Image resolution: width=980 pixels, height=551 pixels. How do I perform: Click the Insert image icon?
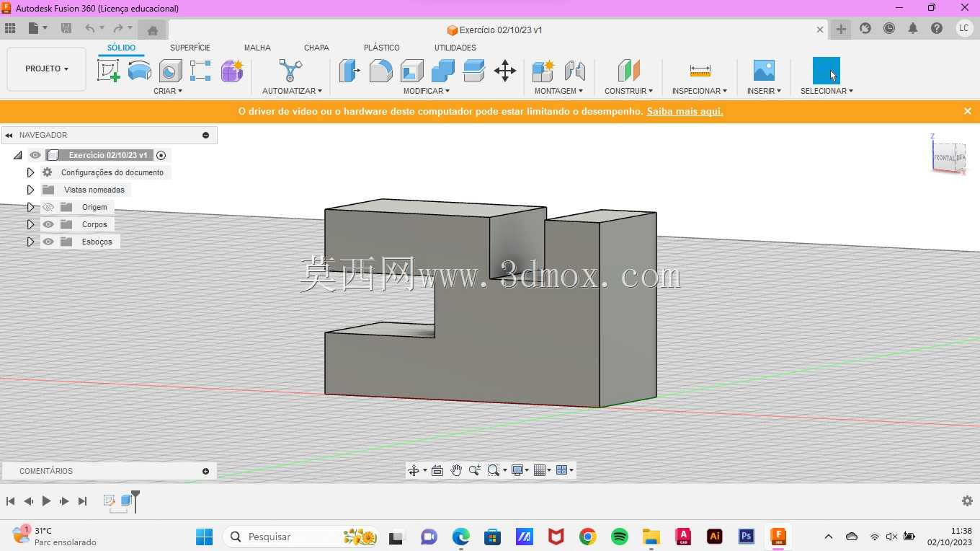[x=764, y=71]
